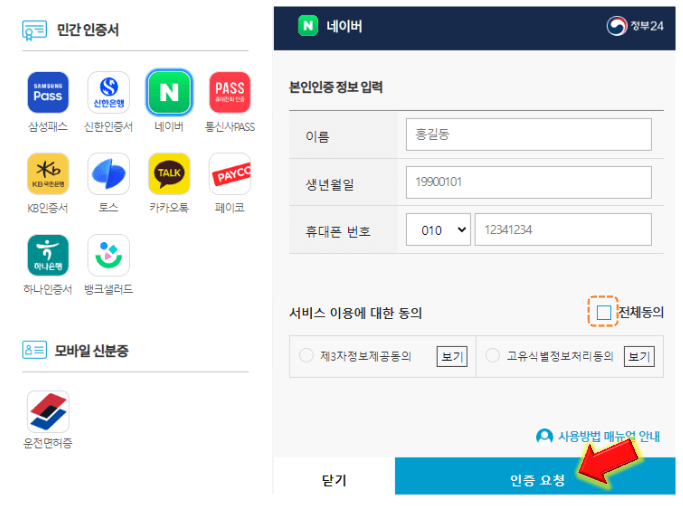Click the 페이코 label text

tap(230, 208)
